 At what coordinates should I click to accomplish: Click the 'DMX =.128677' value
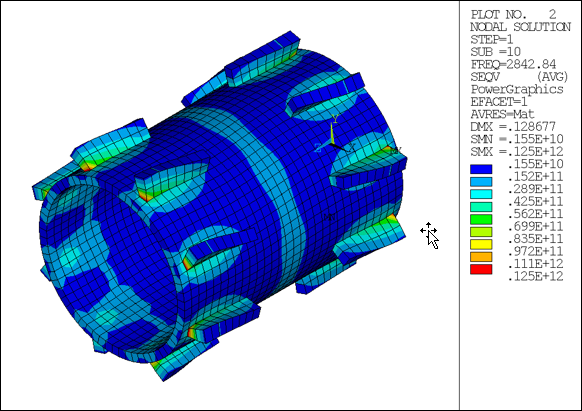pos(513,127)
